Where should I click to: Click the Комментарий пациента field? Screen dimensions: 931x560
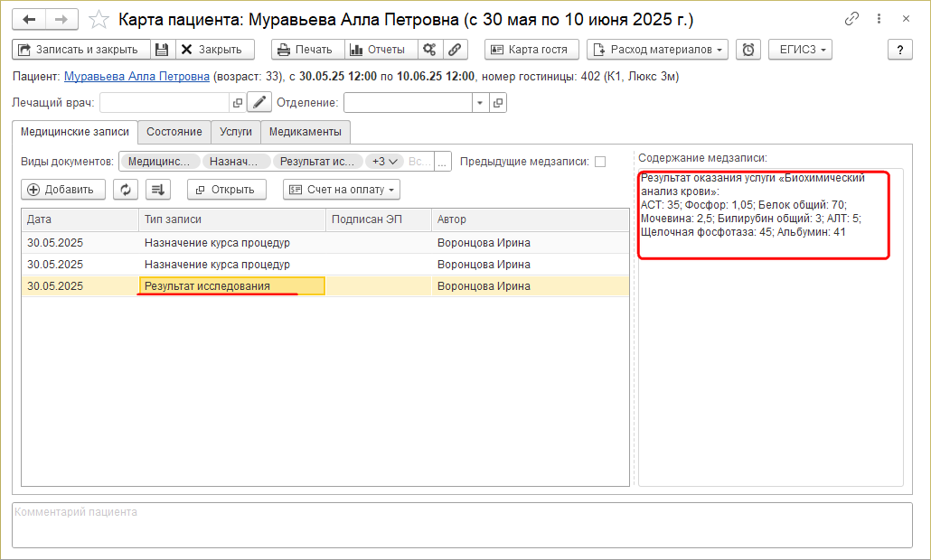462,525
